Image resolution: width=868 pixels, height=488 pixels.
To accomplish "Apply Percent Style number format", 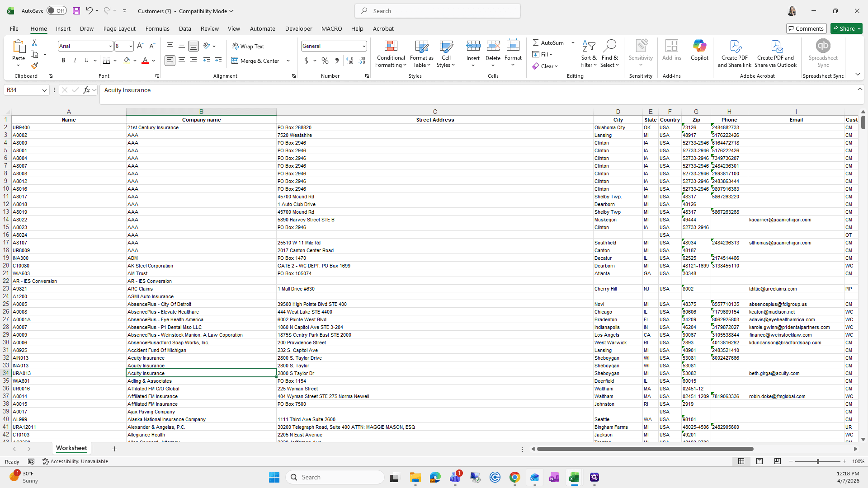I will (325, 61).
